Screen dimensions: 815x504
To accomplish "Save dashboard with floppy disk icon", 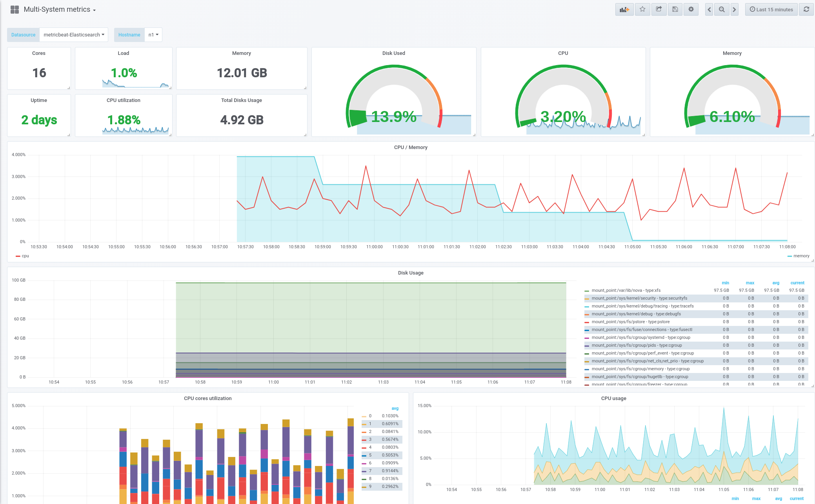I will coord(675,9).
